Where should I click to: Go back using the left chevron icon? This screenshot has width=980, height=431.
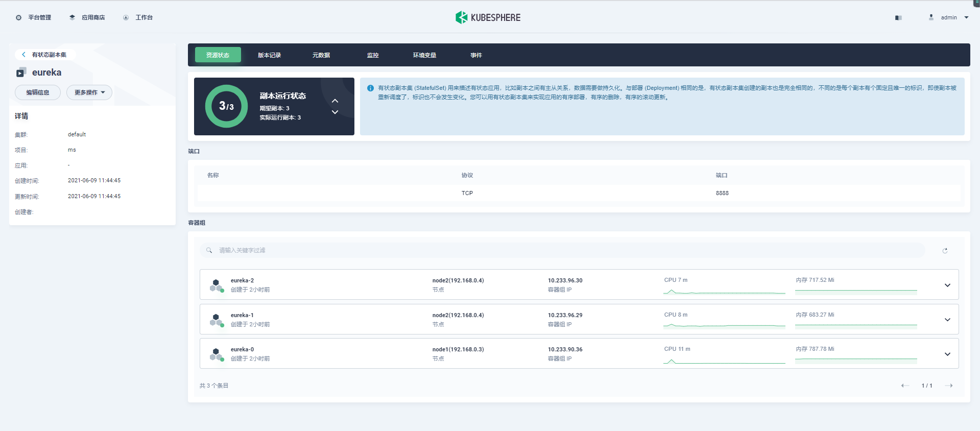[x=23, y=55]
